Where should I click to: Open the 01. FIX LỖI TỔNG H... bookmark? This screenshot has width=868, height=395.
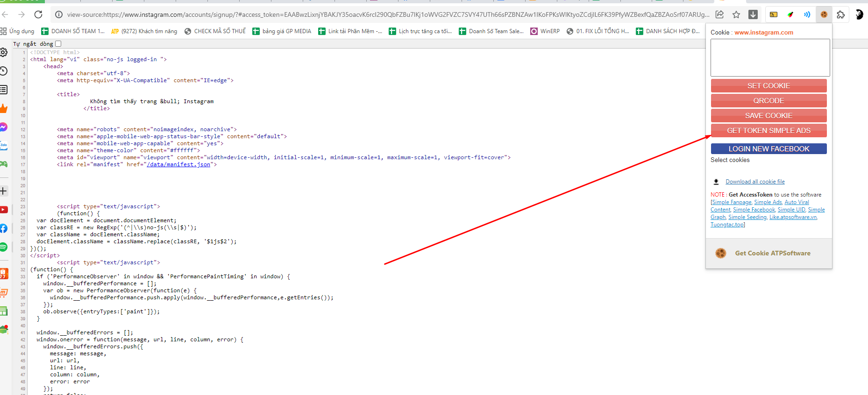click(598, 31)
